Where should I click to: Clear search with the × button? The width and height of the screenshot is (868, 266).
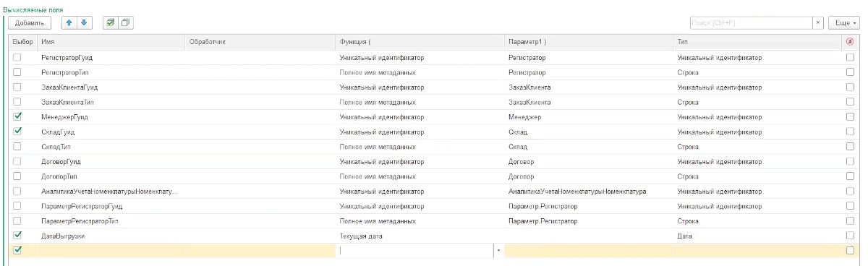818,23
